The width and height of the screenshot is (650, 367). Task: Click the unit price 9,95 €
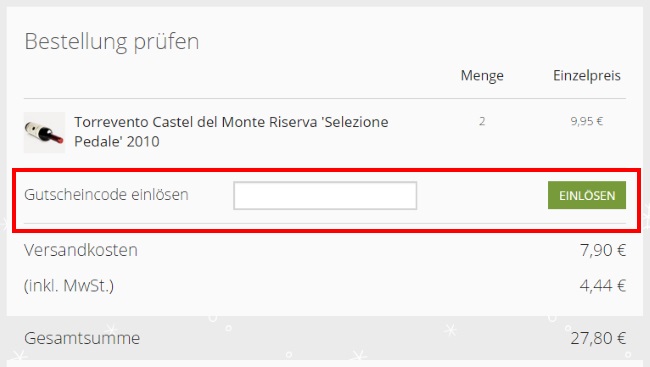587,122
